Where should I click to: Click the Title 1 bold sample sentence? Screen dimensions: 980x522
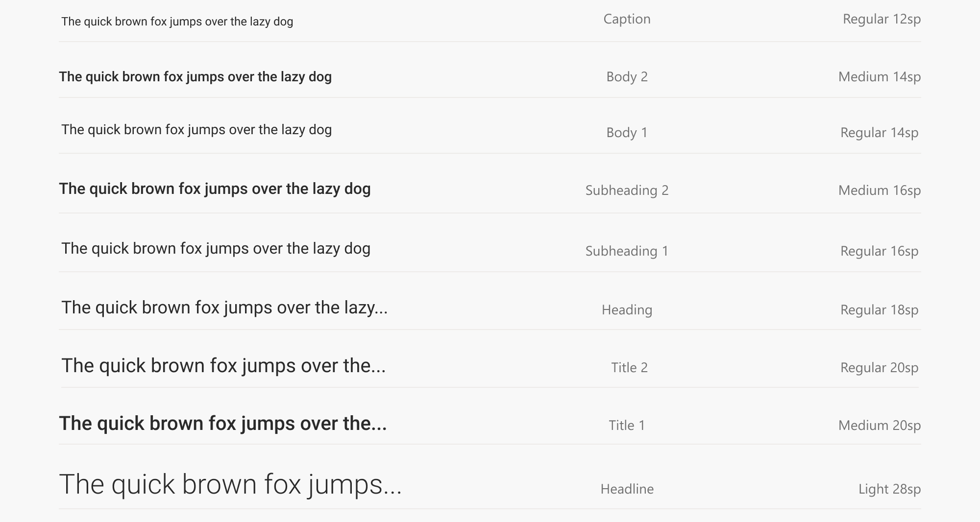tap(223, 424)
